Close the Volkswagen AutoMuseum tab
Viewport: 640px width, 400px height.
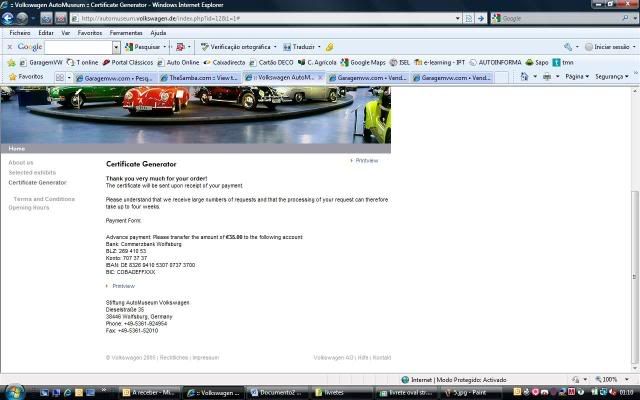click(320, 77)
